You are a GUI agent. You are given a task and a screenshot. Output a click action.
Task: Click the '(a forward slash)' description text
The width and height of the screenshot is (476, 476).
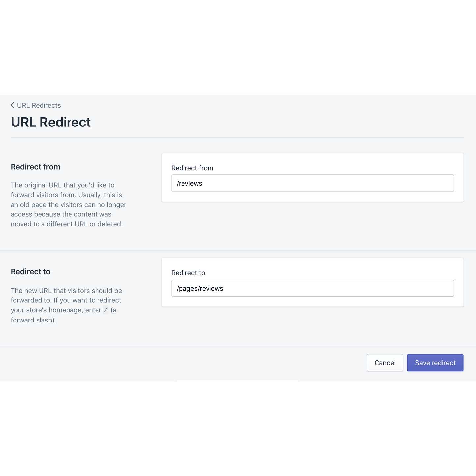(33, 320)
